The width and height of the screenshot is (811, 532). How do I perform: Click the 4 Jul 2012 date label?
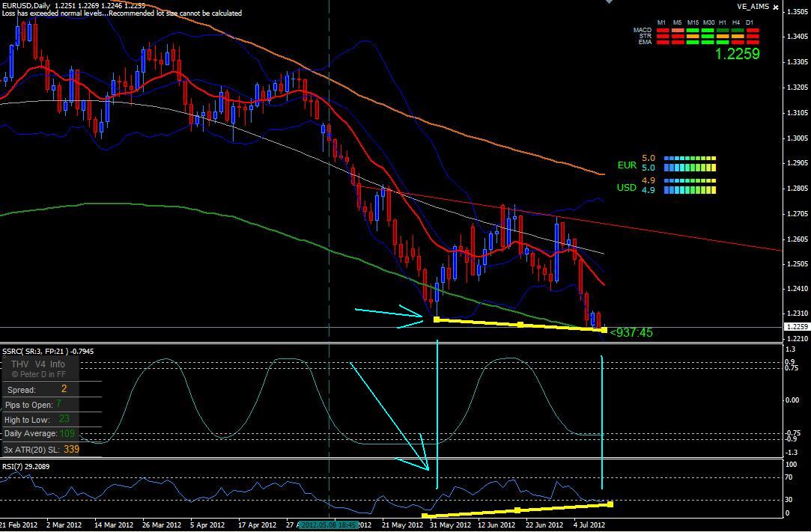589,525
